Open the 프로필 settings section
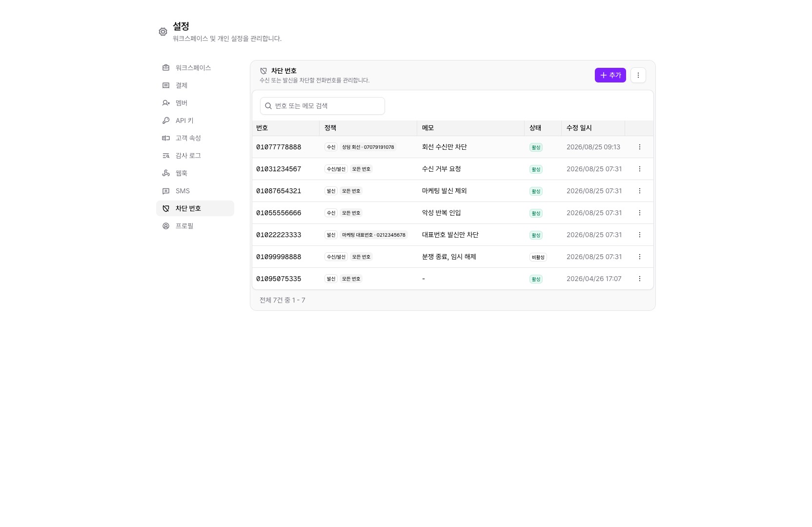Screen dimensions: 812x527 pos(195,226)
